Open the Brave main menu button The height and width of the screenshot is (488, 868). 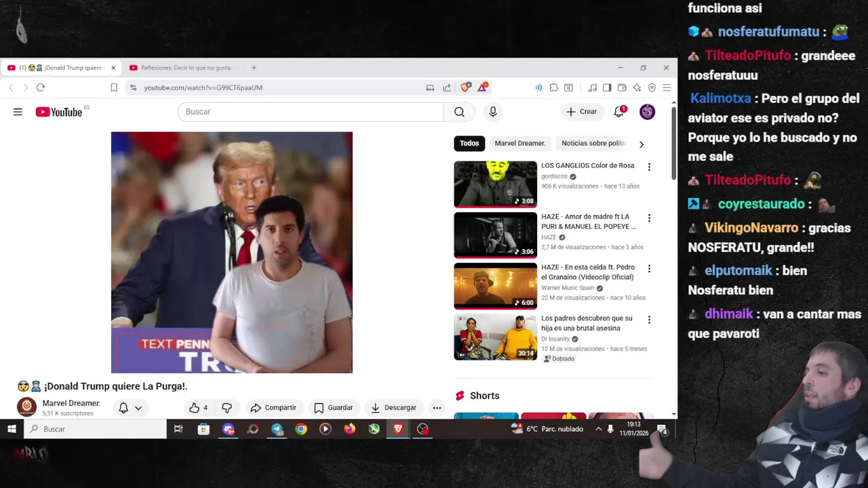pyautogui.click(x=667, y=87)
